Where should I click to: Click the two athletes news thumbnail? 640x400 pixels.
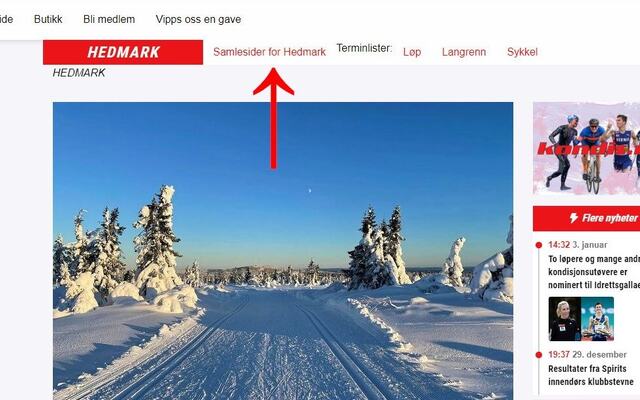(x=581, y=319)
